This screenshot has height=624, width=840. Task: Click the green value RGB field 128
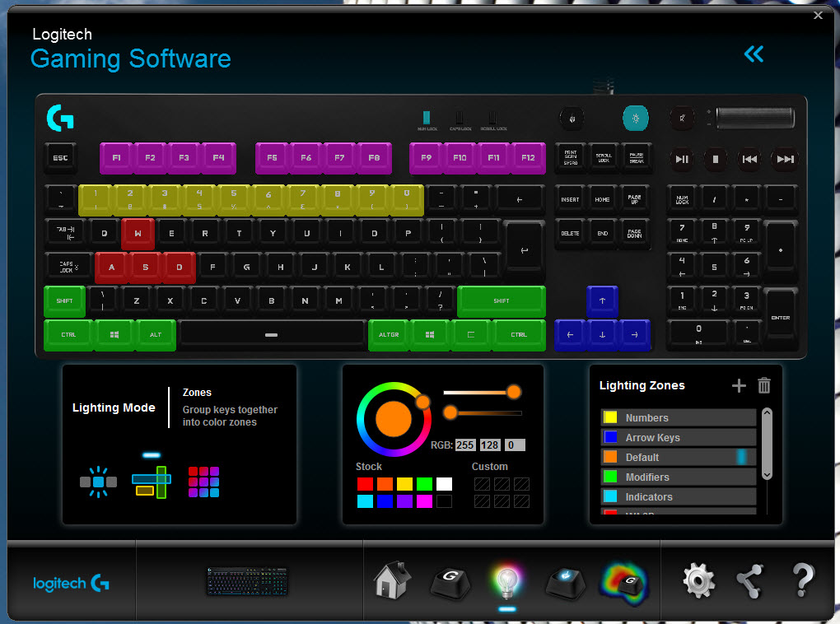pos(490,445)
